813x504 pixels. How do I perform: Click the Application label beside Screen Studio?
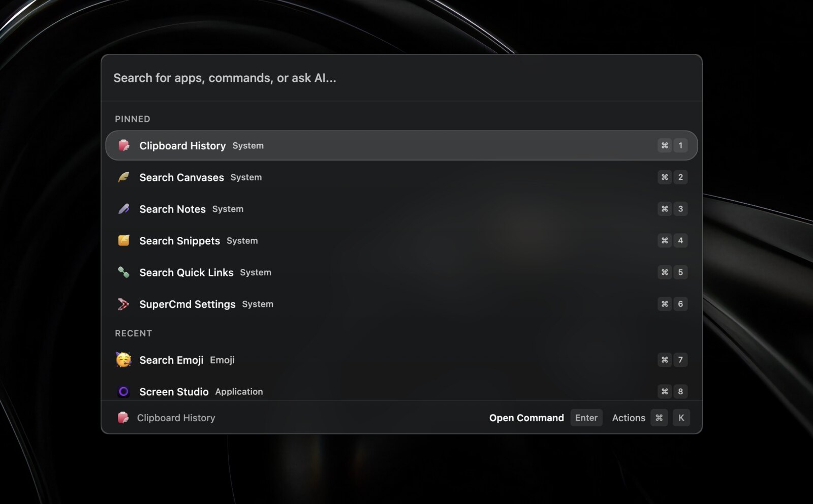point(239,392)
